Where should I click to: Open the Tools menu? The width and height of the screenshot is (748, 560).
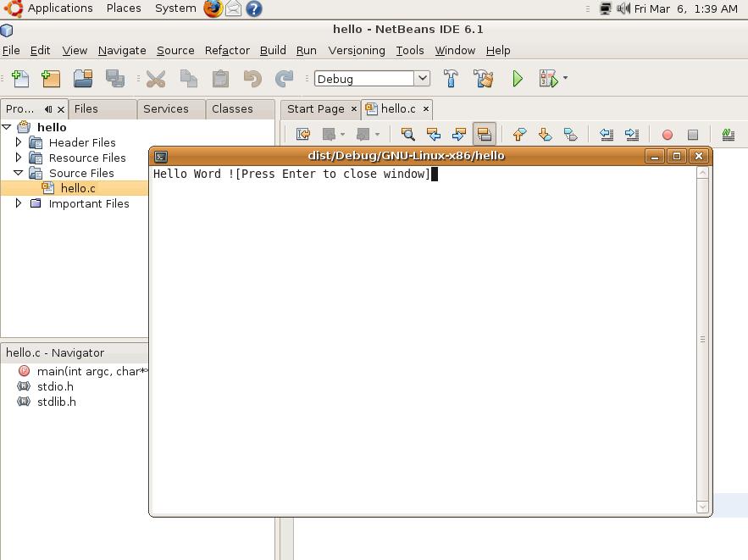410,51
